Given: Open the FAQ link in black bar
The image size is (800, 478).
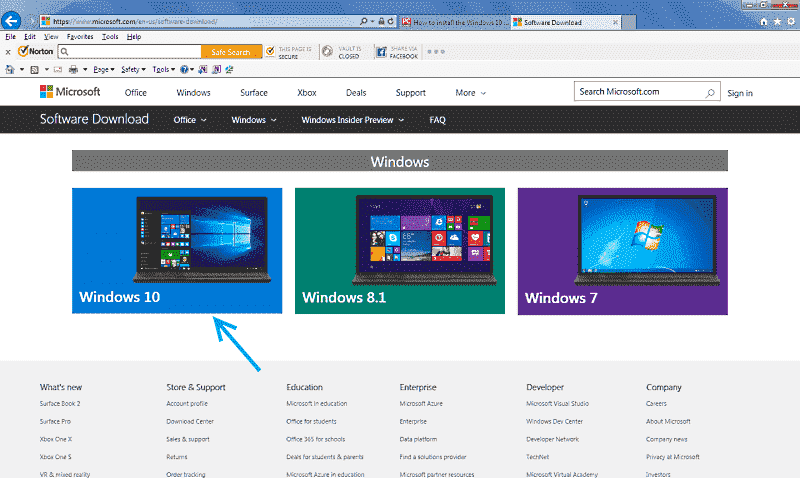Looking at the screenshot, I should pos(437,120).
